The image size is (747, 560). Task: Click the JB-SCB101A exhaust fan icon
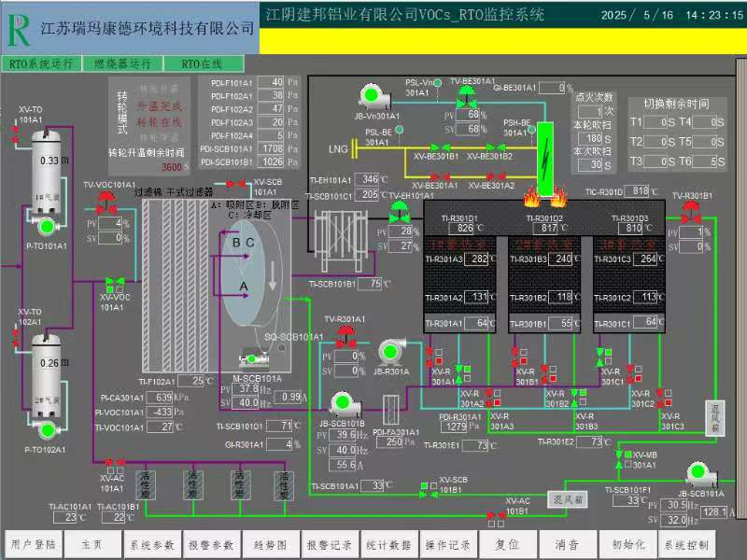[699, 473]
